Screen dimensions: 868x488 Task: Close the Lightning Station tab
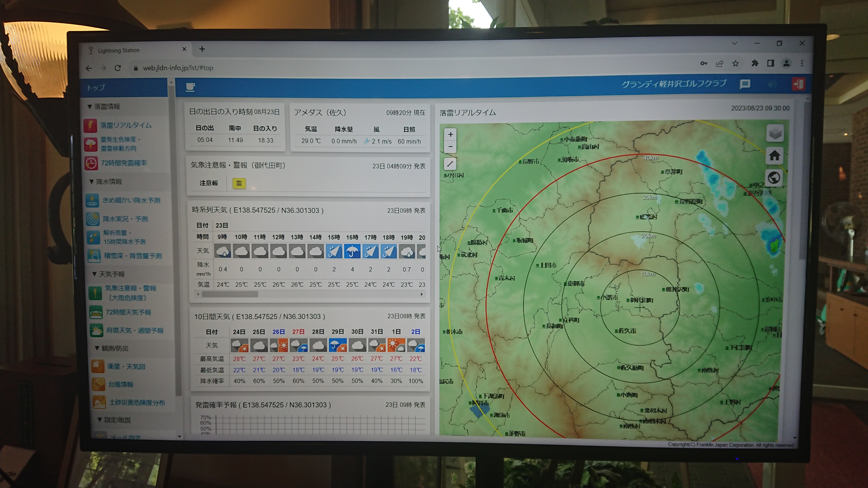(x=184, y=49)
